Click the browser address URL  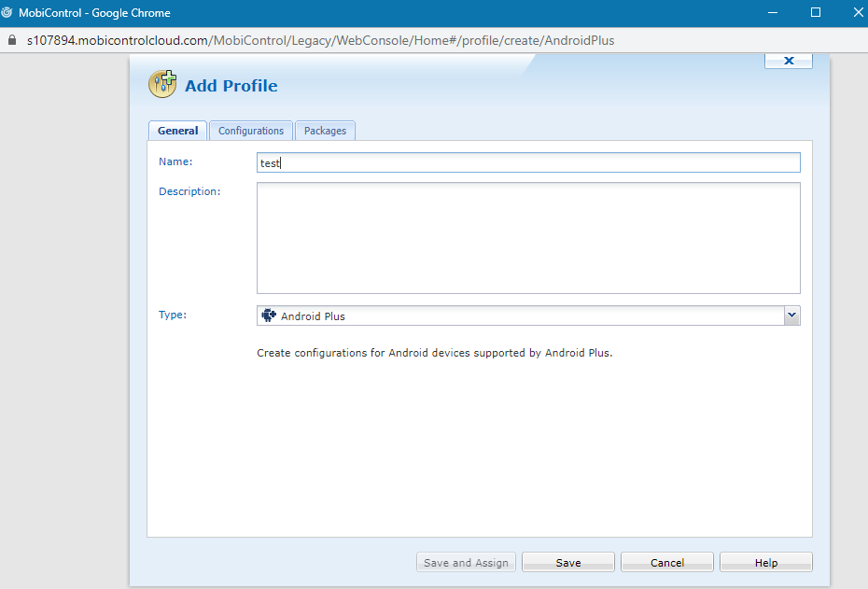[320, 40]
